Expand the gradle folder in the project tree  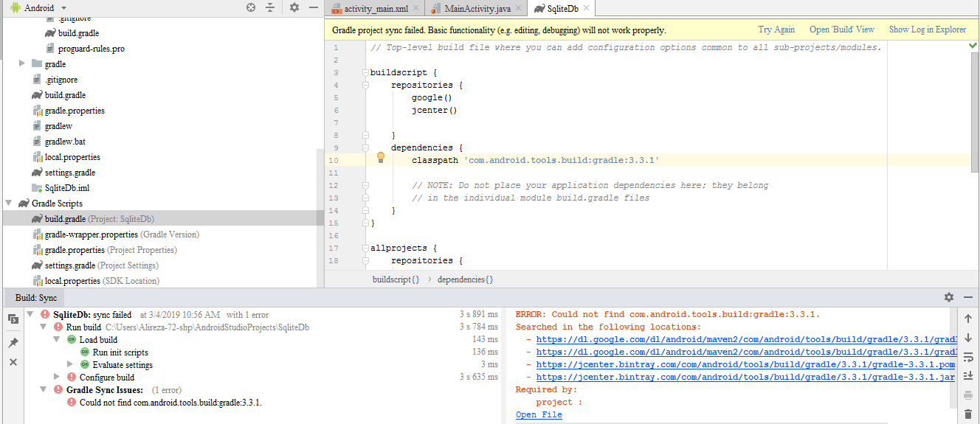[23, 64]
